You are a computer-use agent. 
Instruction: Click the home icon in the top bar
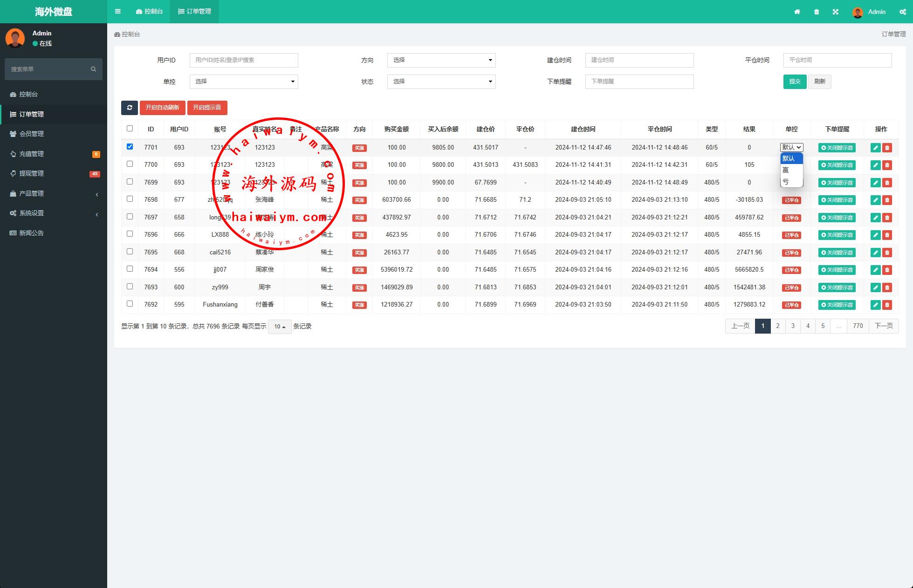797,12
